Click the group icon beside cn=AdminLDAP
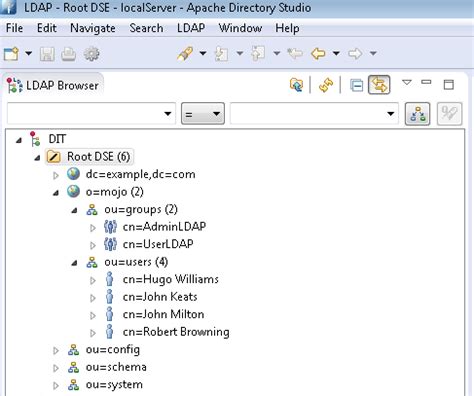The image size is (474, 396). 110,227
